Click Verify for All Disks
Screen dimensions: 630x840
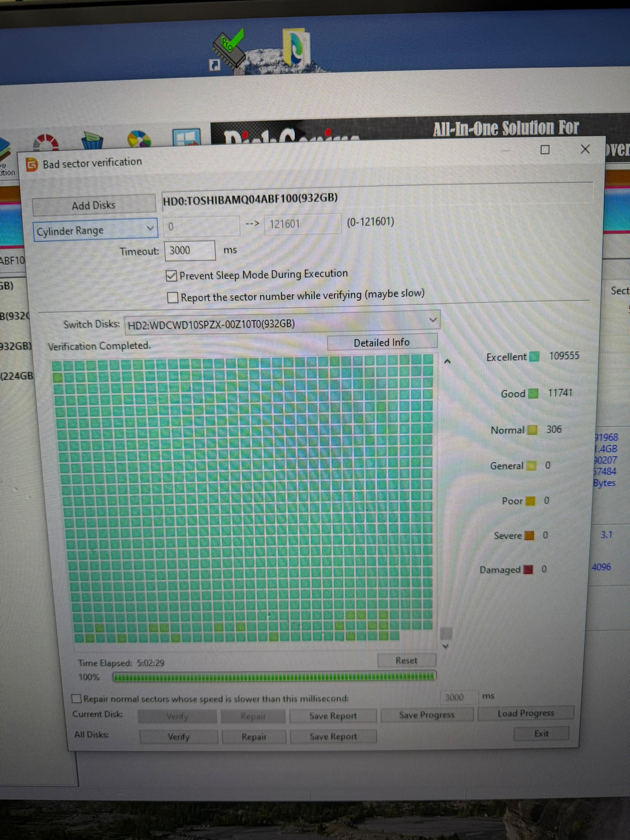point(178,737)
